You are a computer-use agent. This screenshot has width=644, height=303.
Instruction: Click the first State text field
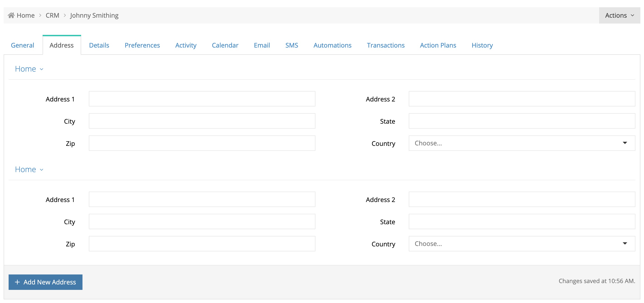click(521, 121)
